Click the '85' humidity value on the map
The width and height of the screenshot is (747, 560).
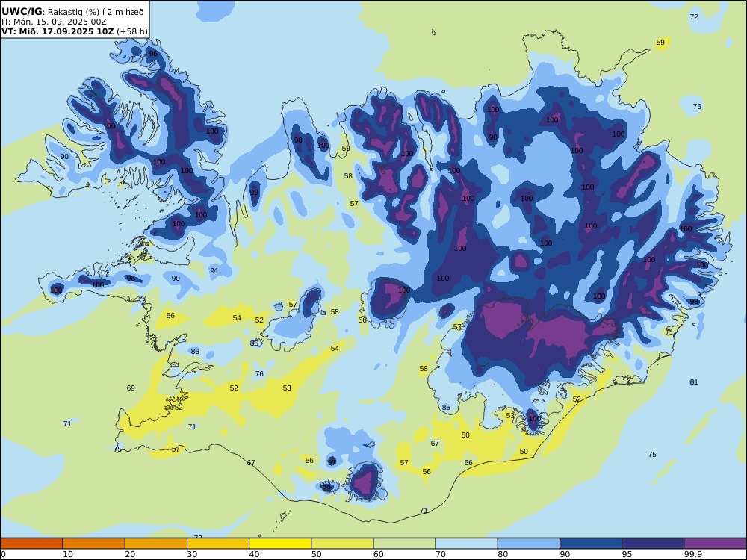click(446, 407)
